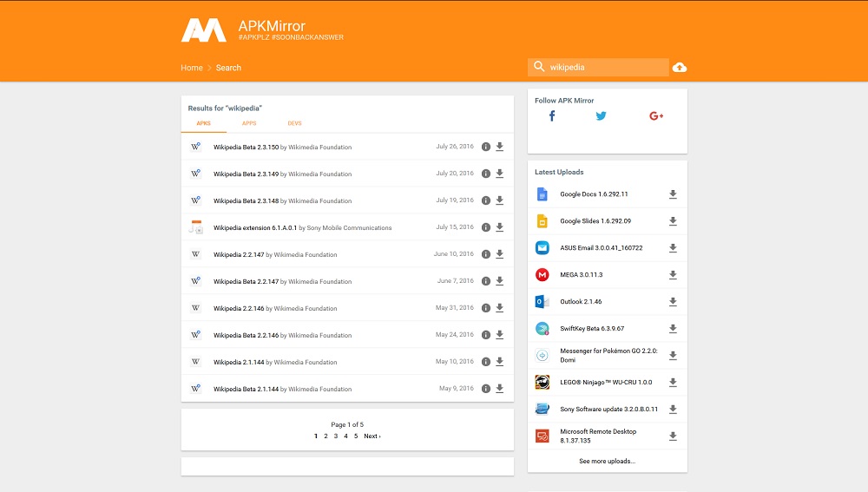Open See more uploads link

(x=608, y=461)
